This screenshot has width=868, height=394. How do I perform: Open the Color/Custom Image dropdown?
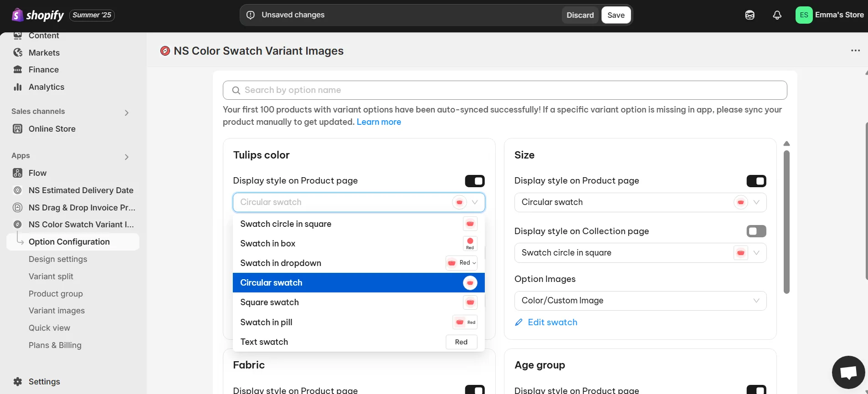640,301
